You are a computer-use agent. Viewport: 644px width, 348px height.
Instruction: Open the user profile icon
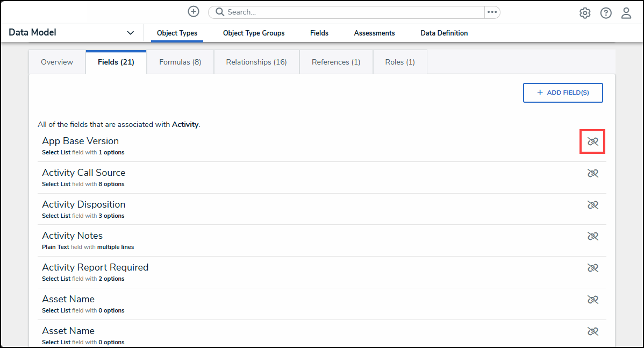pos(626,13)
